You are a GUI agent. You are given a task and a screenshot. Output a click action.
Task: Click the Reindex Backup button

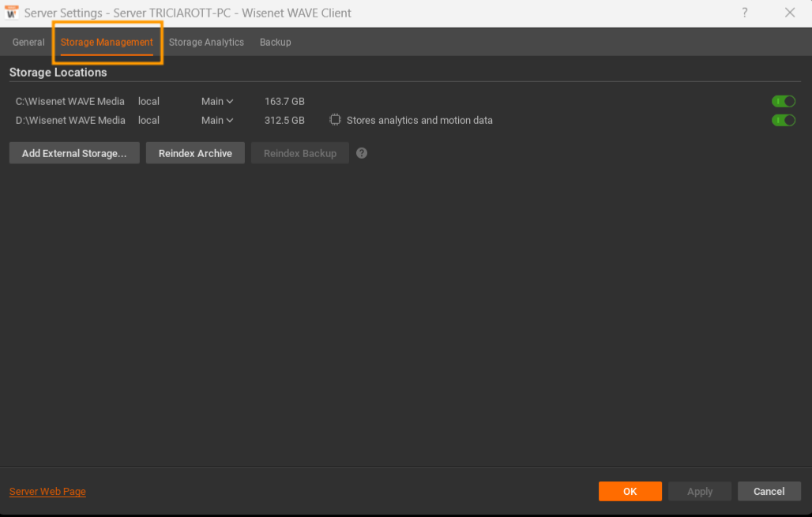point(300,153)
